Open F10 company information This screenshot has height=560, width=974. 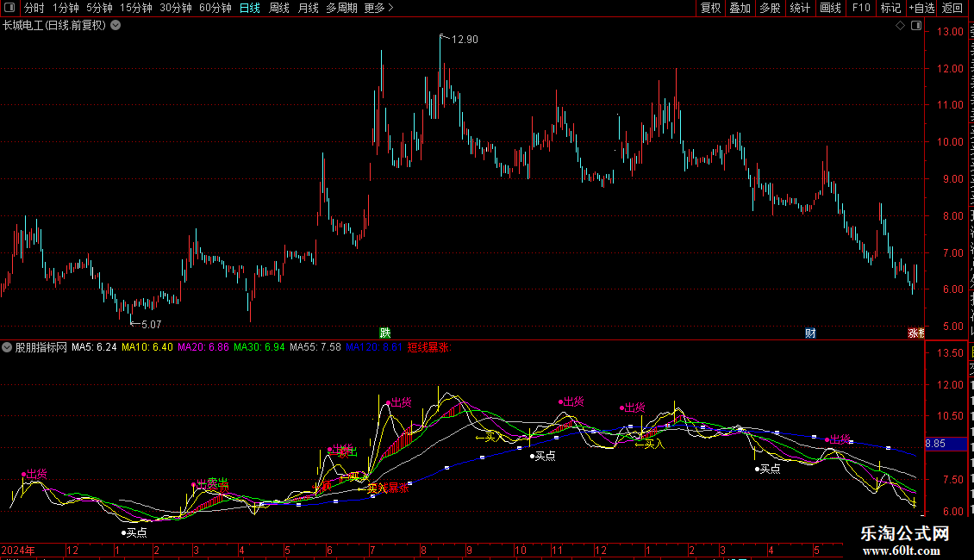[861, 8]
